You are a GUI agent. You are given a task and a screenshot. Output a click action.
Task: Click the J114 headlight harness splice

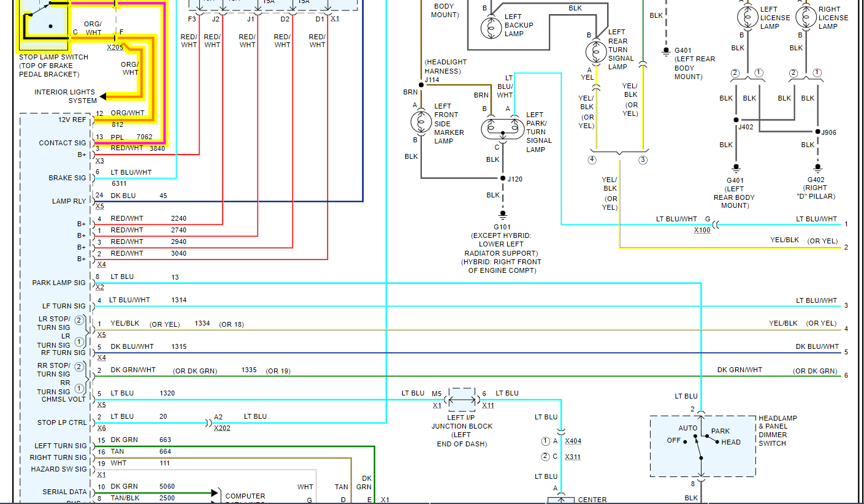tap(421, 84)
